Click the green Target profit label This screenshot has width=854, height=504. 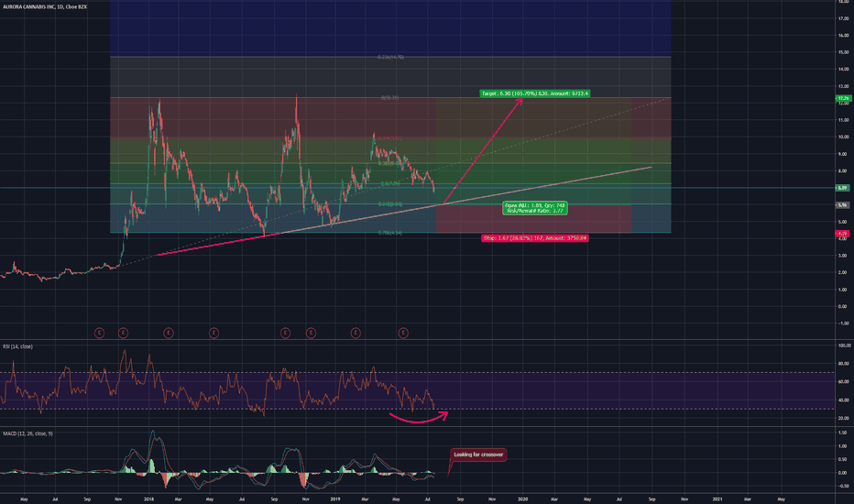click(535, 93)
